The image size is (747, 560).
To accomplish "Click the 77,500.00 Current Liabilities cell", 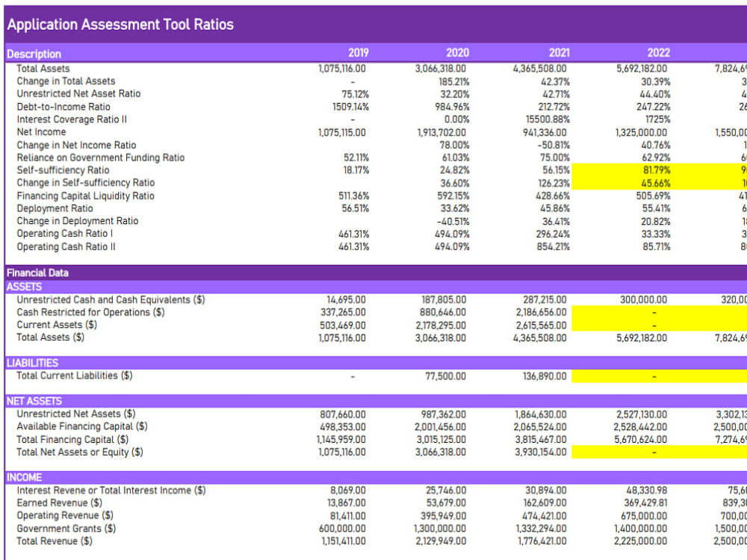I will [445, 376].
